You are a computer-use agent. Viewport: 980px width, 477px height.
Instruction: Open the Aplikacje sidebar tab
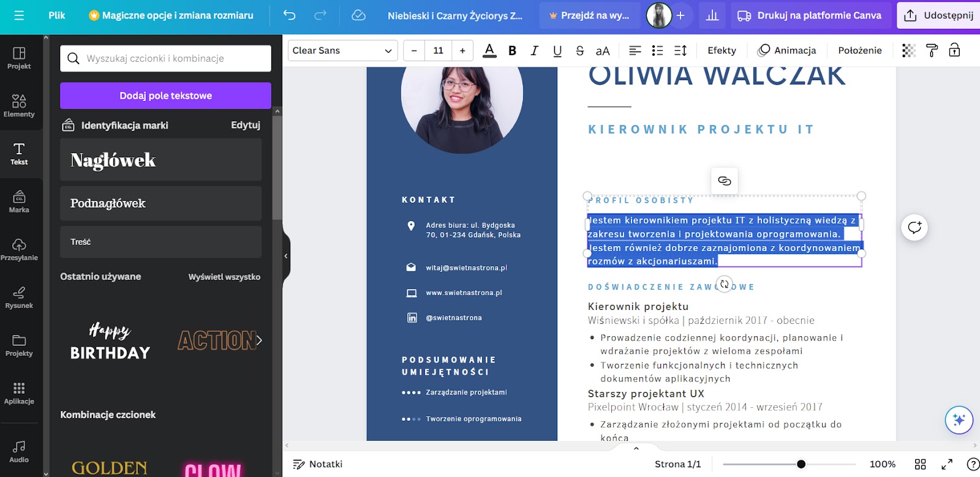pos(19,393)
